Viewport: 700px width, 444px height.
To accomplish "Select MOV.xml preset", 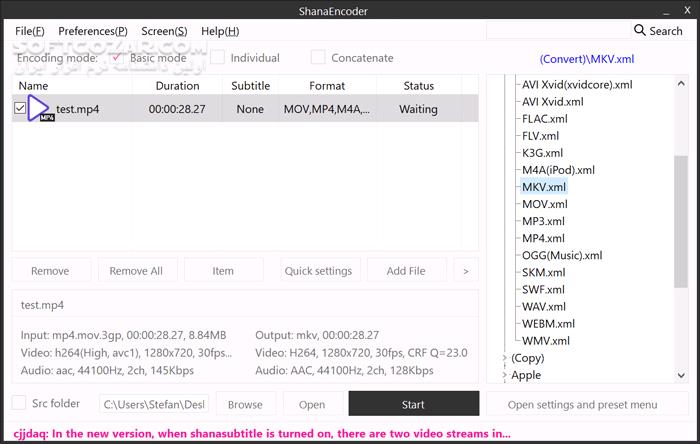I will tap(545, 204).
